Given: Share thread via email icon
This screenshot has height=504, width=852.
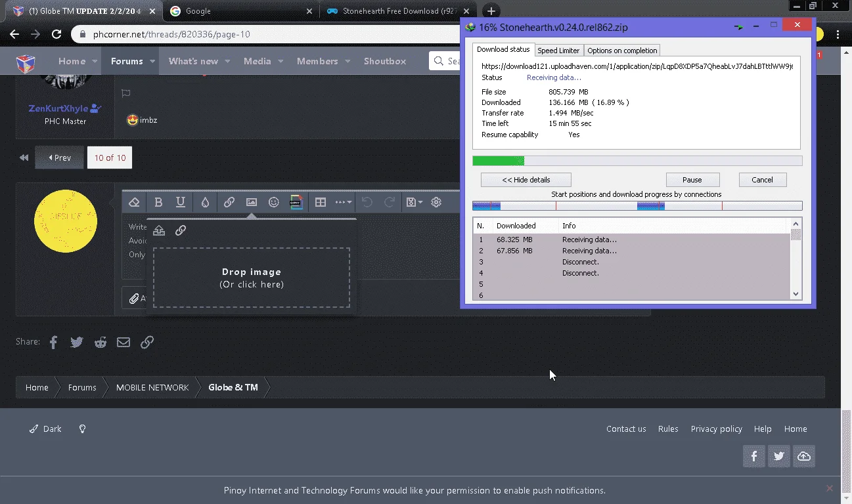Looking at the screenshot, I should (123, 342).
